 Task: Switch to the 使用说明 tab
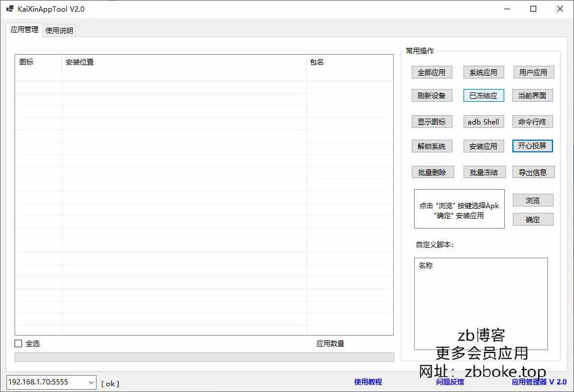coord(59,30)
